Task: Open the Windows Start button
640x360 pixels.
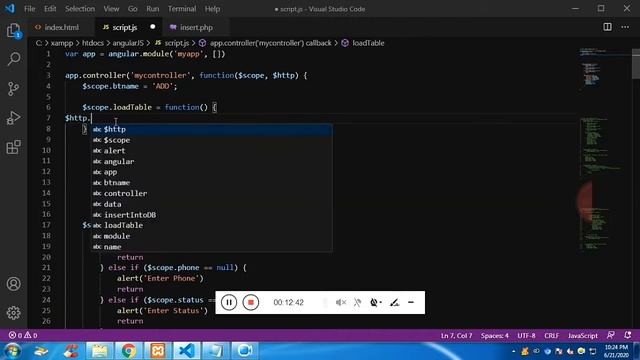Action: click(x=11, y=351)
